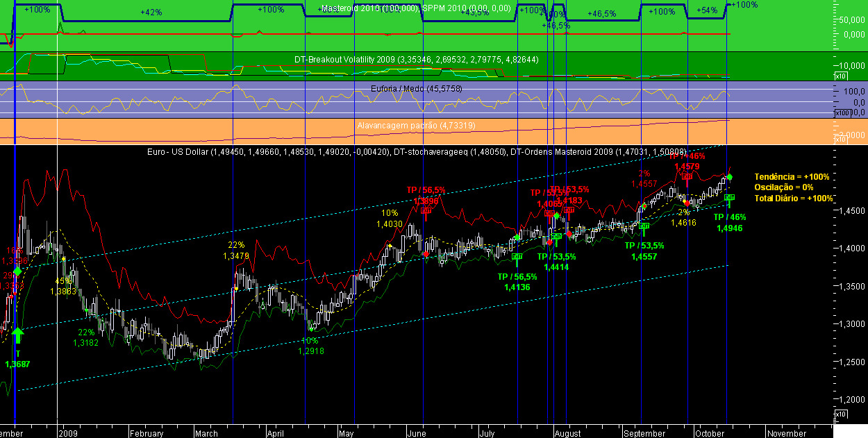Click February on the date axis
The height and width of the screenshot is (438, 868).
(x=146, y=433)
